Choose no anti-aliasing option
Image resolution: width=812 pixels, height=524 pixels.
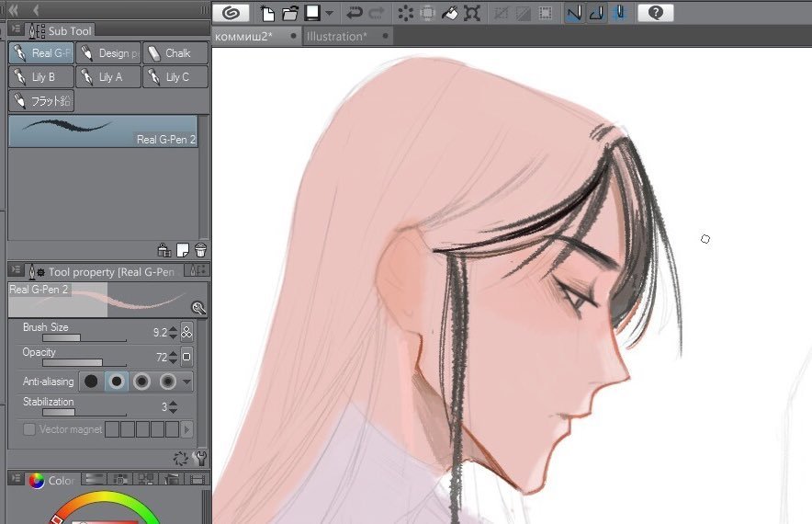tap(91, 382)
